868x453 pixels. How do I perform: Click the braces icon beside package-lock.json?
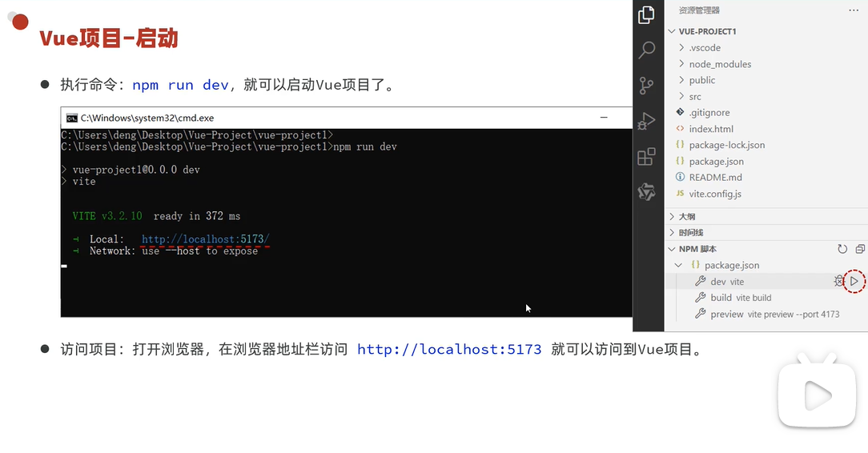coord(680,144)
